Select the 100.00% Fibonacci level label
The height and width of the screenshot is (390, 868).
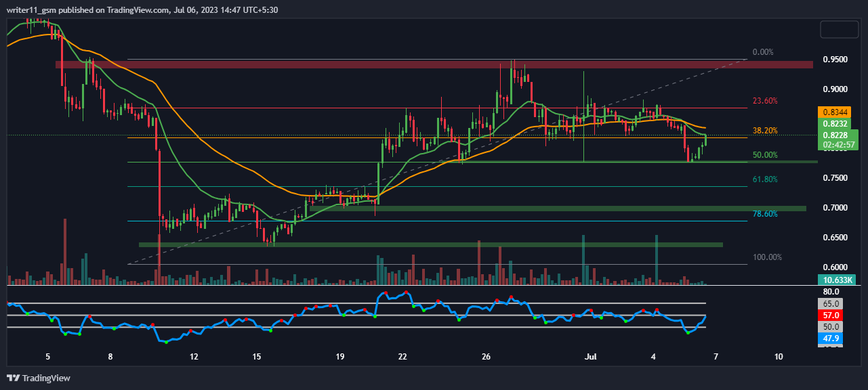767,257
